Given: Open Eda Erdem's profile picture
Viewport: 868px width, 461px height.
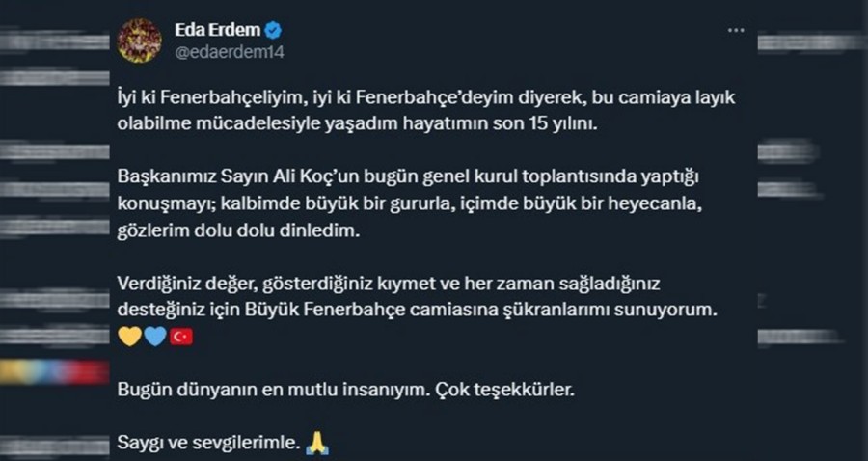Looking at the screenshot, I should (139, 41).
